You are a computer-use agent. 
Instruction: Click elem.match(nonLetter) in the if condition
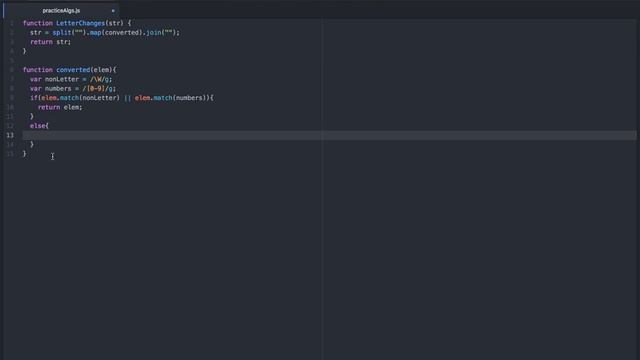80,98
